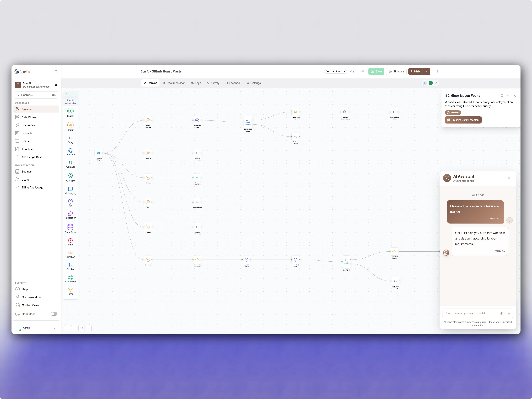Click the Simulate button
The height and width of the screenshot is (399, 532).
tap(396, 71)
